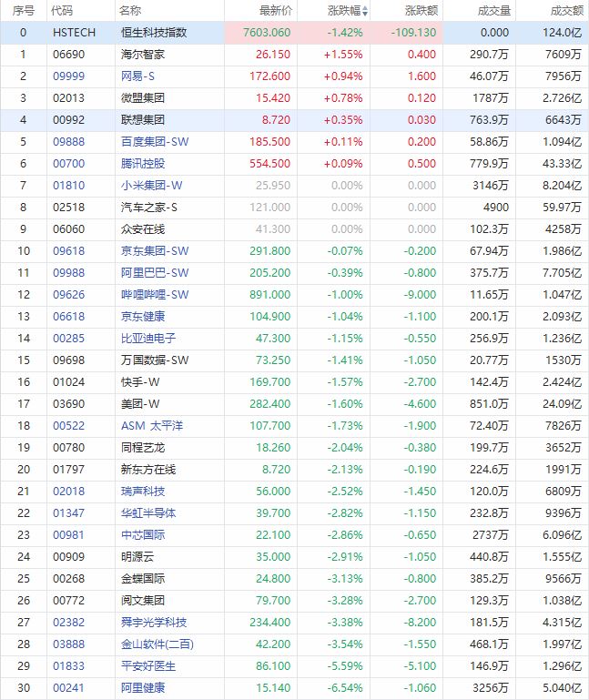The image size is (589, 700).
Task: Select 阅文集团 stock name
Action: coord(143,602)
